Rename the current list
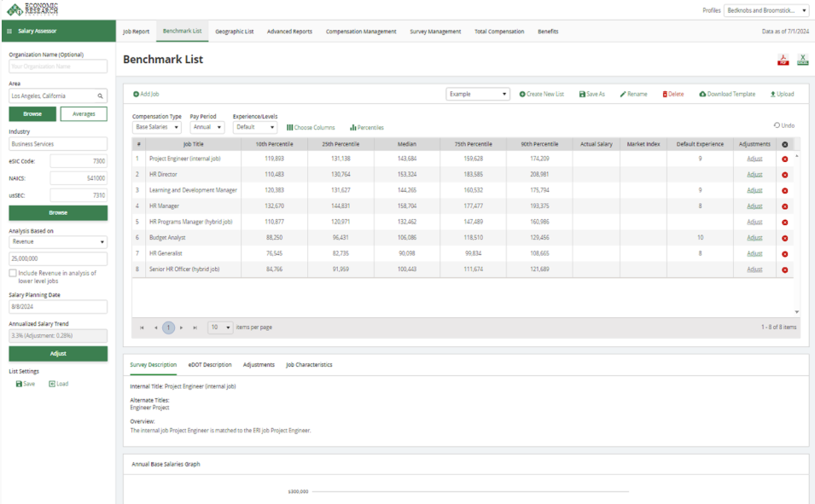Viewport: 815px width, 504px height. coord(633,94)
